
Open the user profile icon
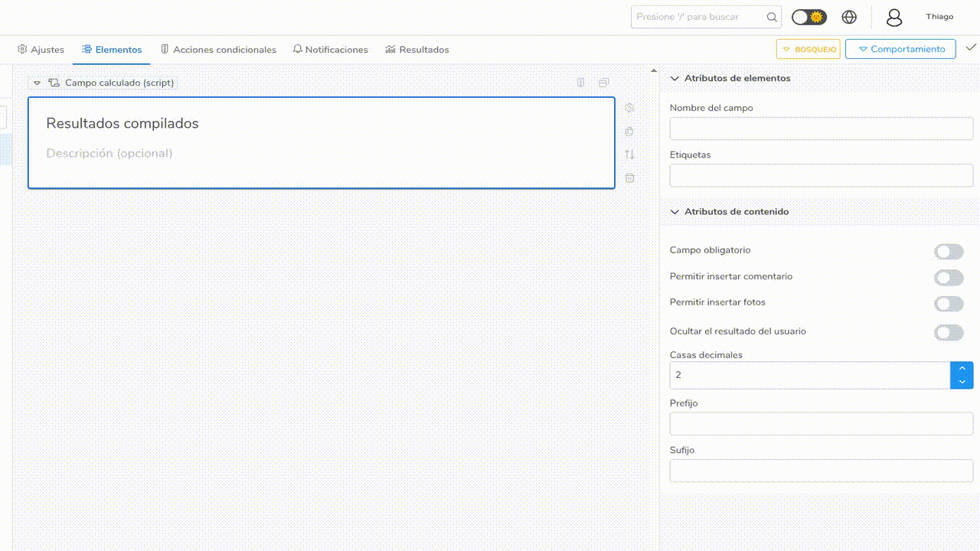(893, 18)
